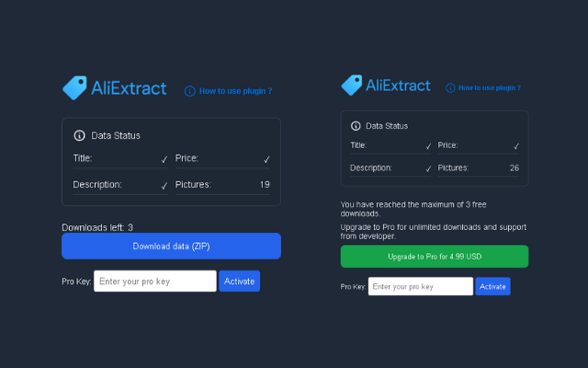
Task: Click 'Title:' label in right panel
Action: [x=358, y=145]
